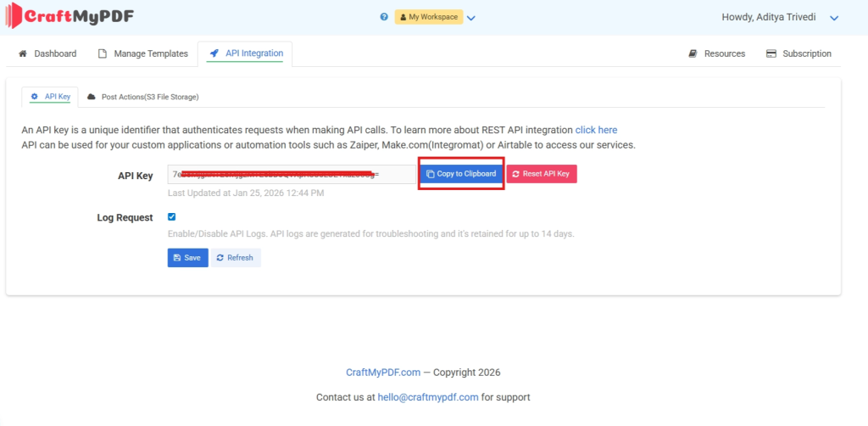Click the floppy disk icon on Save
The image size is (868, 426).
(x=177, y=258)
